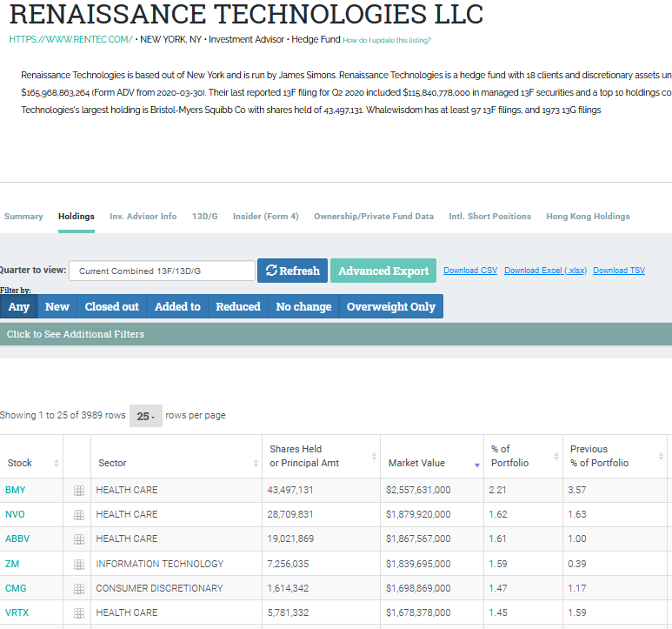
Task: Go to the 13D/G tab
Action: pos(205,217)
